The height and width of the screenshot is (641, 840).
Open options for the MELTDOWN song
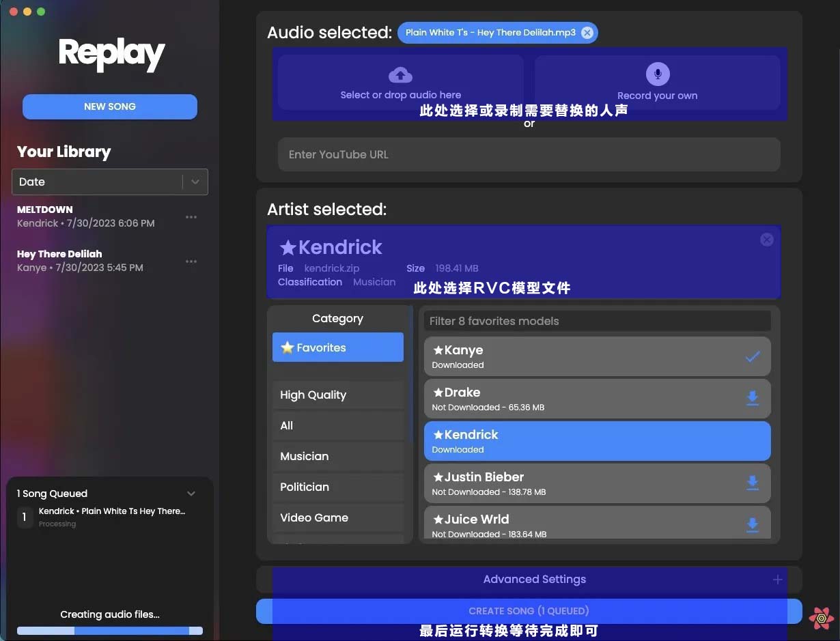point(191,217)
